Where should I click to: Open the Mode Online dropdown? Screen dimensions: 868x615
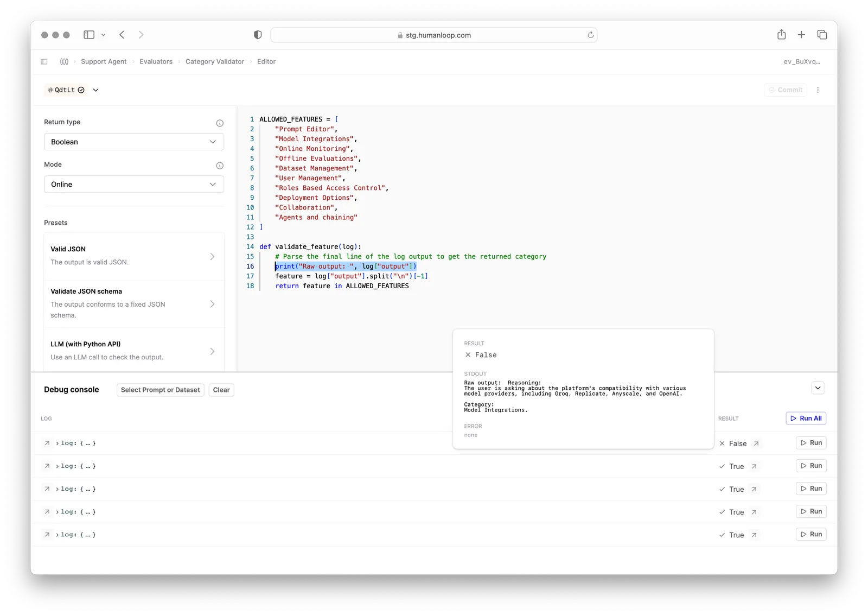(134, 184)
